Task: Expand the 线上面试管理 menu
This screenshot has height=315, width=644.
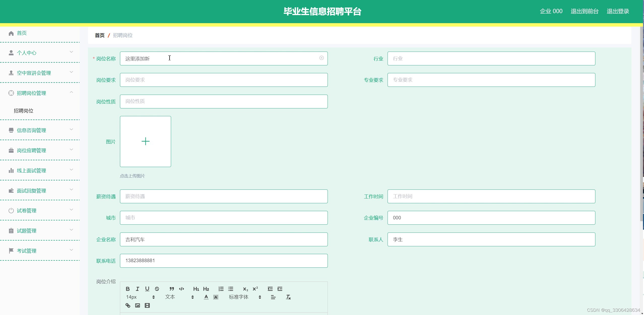Action: (40, 170)
